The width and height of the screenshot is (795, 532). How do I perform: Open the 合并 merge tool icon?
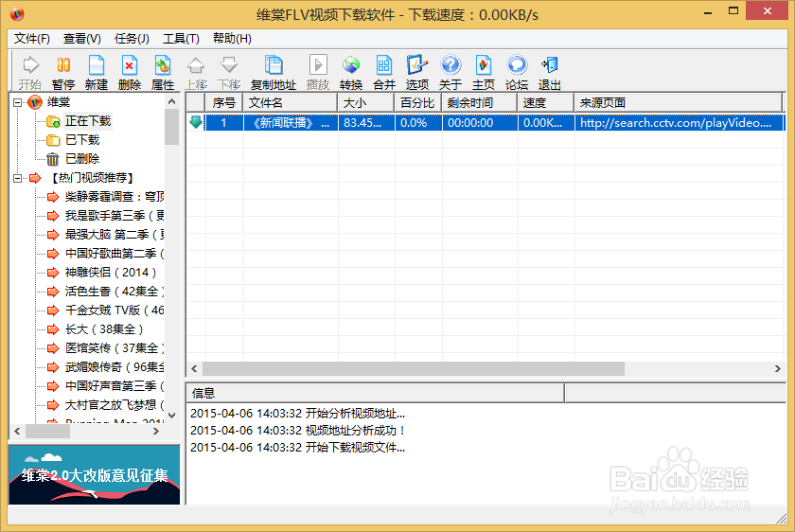click(x=384, y=72)
